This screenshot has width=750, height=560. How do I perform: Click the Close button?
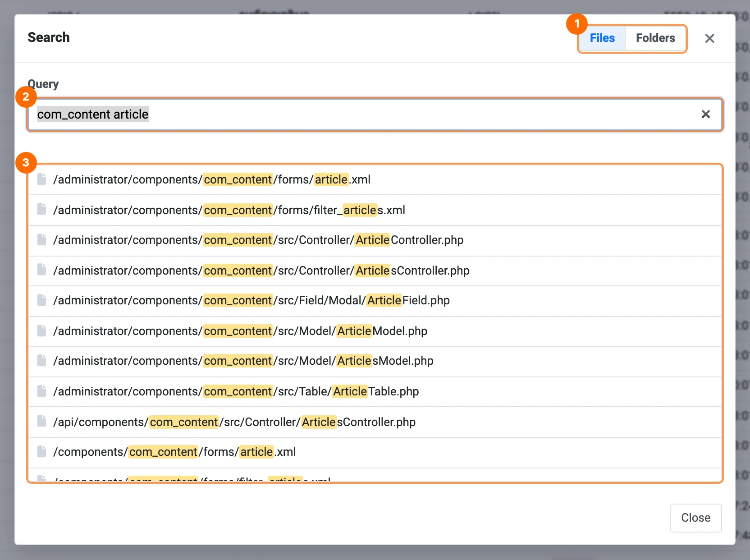coord(695,518)
